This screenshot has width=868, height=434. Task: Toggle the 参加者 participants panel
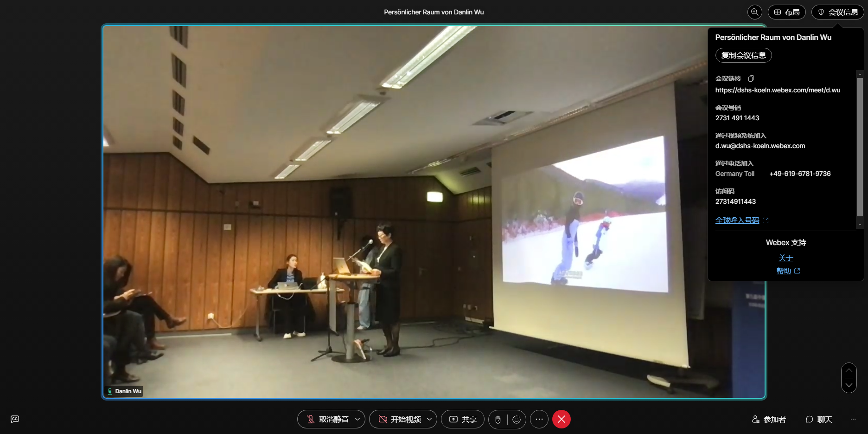pos(769,419)
